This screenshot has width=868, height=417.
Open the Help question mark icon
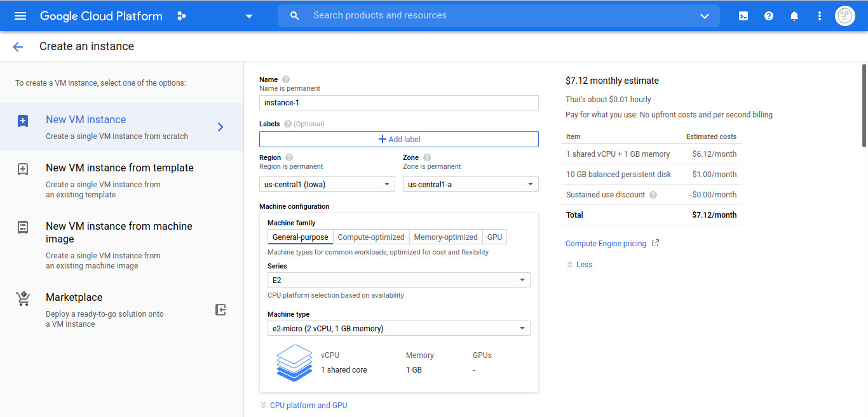coord(769,16)
